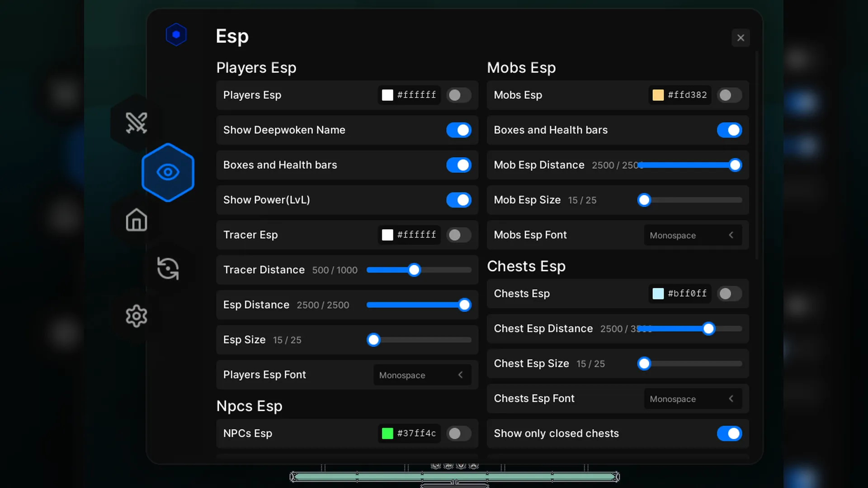Image resolution: width=868 pixels, height=488 pixels.
Task: Click the Chests Esp #bff0ff color field
Action: pyautogui.click(x=687, y=294)
